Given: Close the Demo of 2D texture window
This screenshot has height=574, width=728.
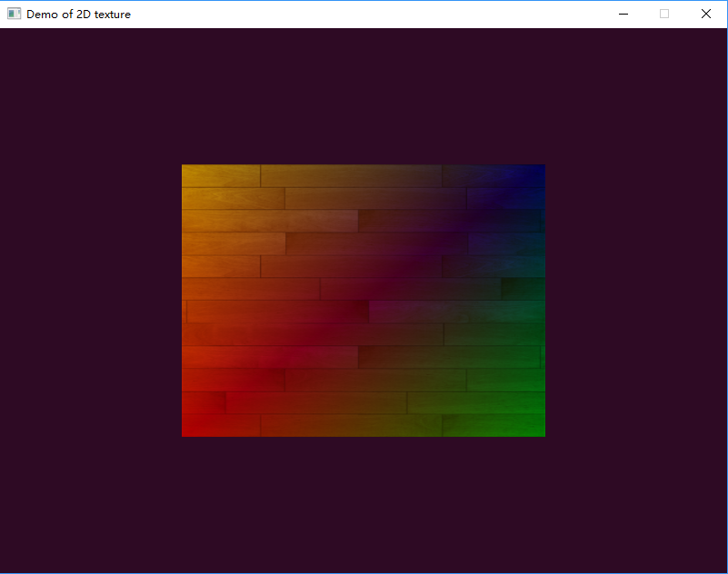Looking at the screenshot, I should point(705,14).
